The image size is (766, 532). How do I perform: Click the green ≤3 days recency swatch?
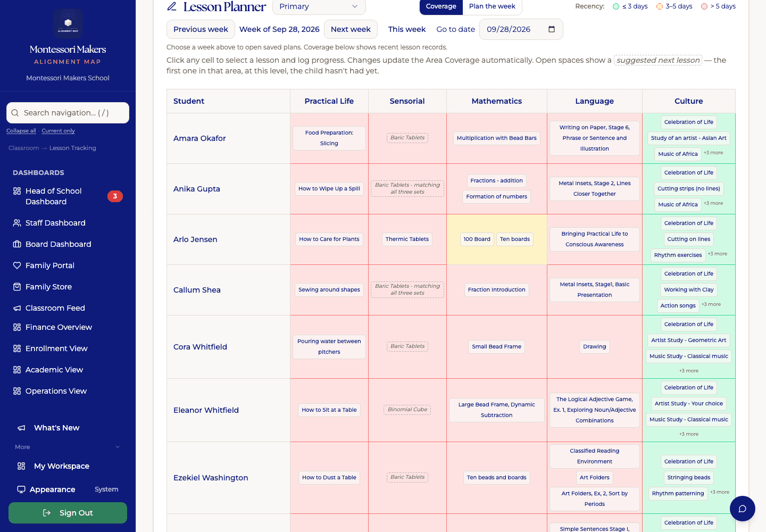(x=616, y=6)
